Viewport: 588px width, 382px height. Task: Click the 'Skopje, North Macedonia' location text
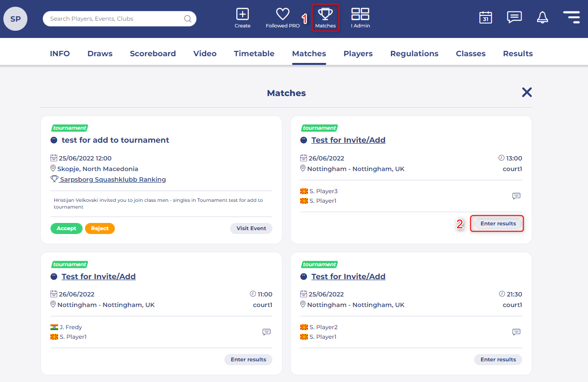pos(98,169)
